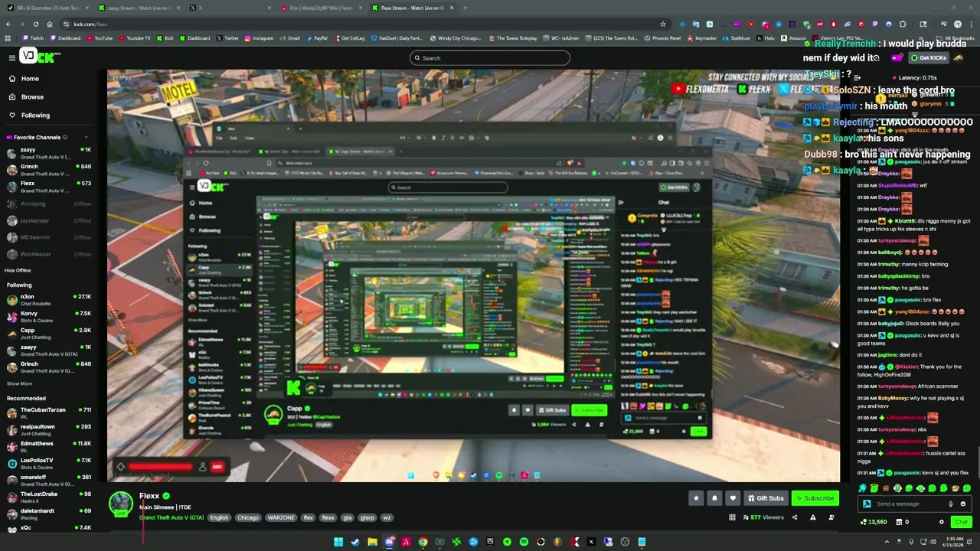Click the grid multi-view icon below Gift Subs
Screen dimensions: 980x551
732,517
